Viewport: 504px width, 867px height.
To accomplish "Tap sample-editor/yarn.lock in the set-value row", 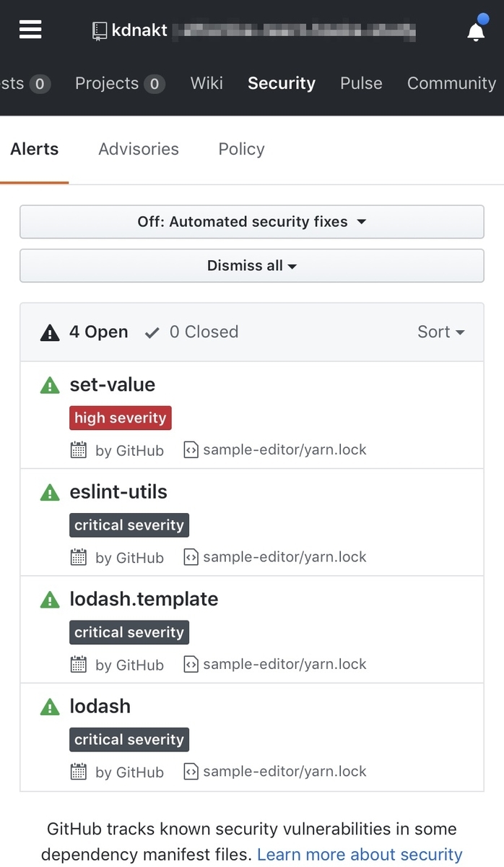I will pos(284,449).
